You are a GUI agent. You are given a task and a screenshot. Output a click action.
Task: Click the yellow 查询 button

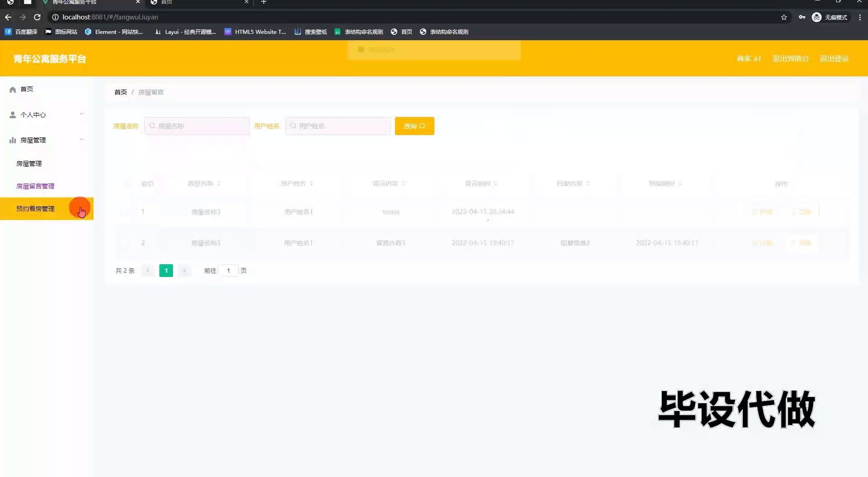[415, 126]
